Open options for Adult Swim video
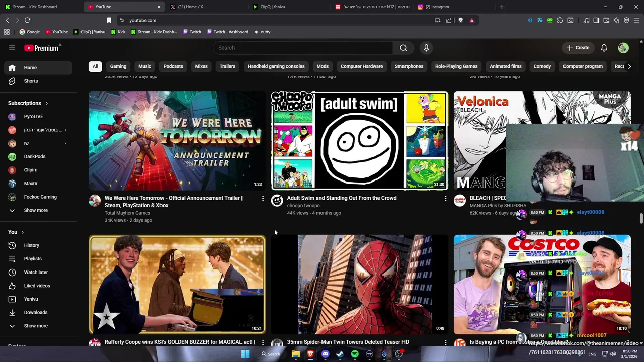This screenshot has height=362, width=644. (445, 199)
